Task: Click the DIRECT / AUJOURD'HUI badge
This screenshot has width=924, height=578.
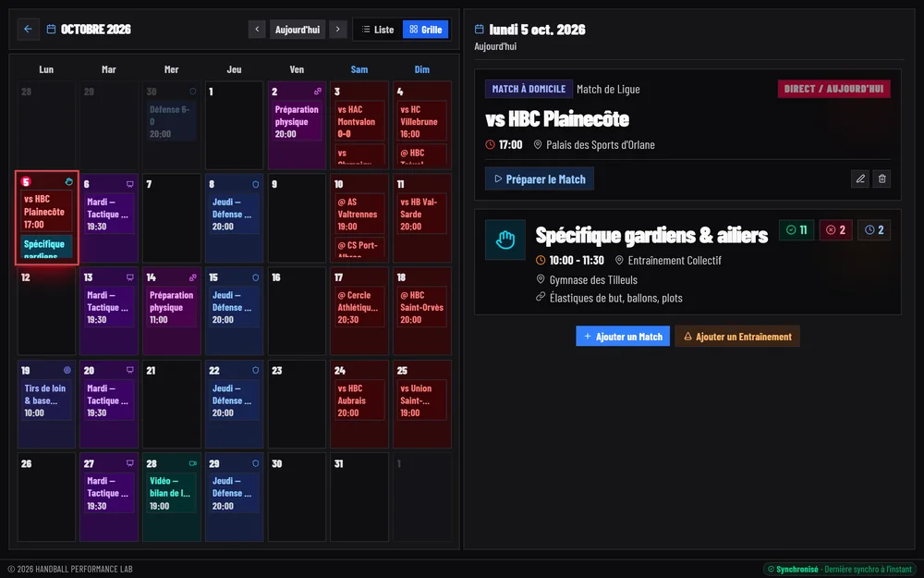Action: 833,89
